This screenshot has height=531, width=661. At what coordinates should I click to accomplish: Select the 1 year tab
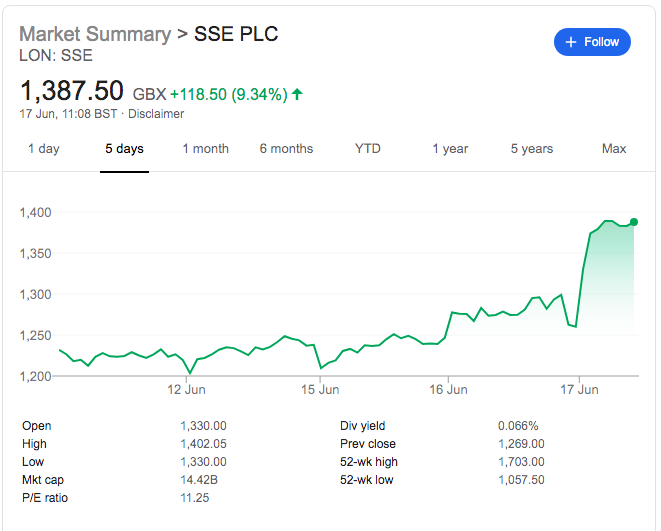(450, 148)
